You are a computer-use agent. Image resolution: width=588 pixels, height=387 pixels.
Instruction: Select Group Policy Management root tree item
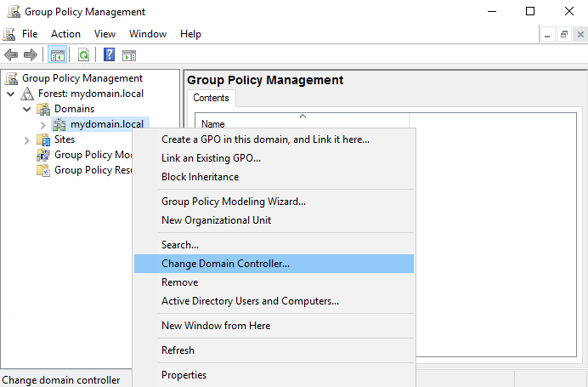click(x=70, y=78)
